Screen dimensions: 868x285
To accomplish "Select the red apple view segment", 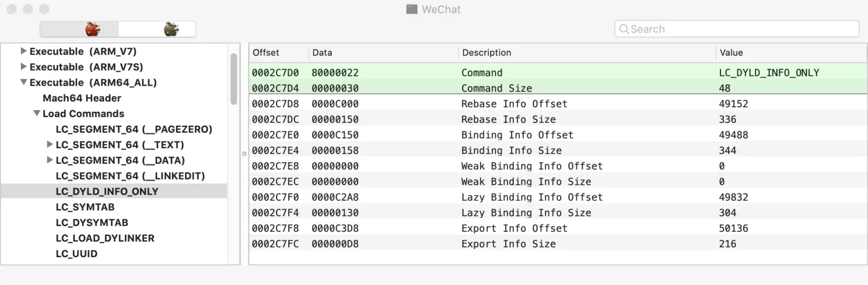I will [x=92, y=29].
